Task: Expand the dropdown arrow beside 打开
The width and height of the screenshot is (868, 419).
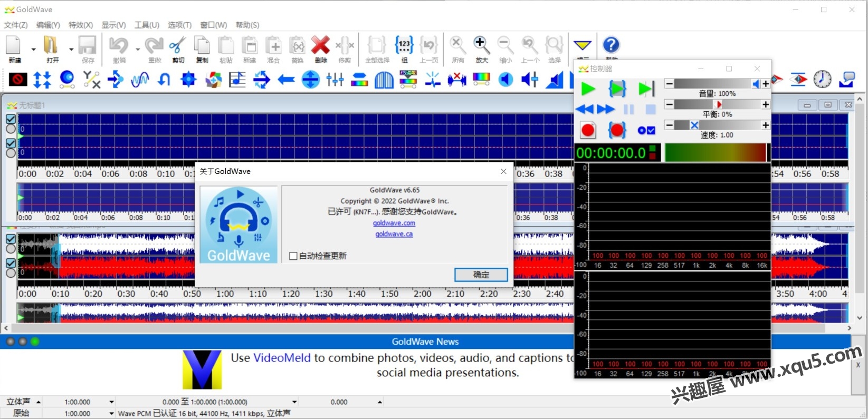Action: coord(71,49)
